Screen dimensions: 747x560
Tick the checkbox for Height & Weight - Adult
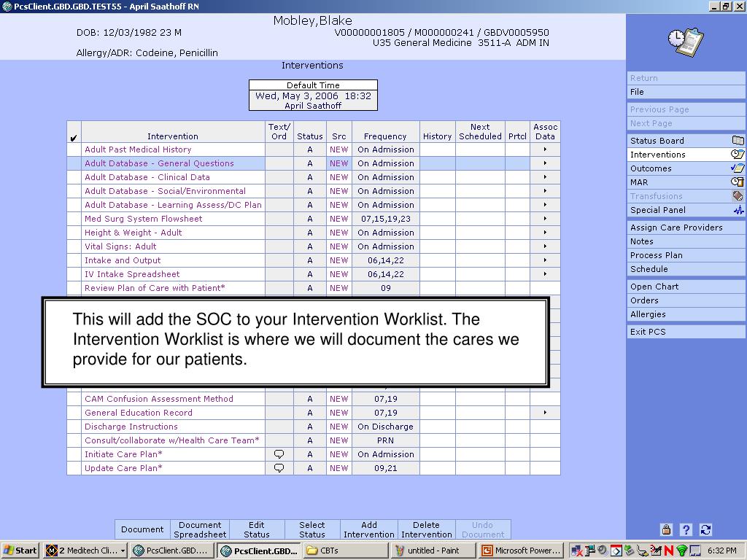[x=74, y=233]
